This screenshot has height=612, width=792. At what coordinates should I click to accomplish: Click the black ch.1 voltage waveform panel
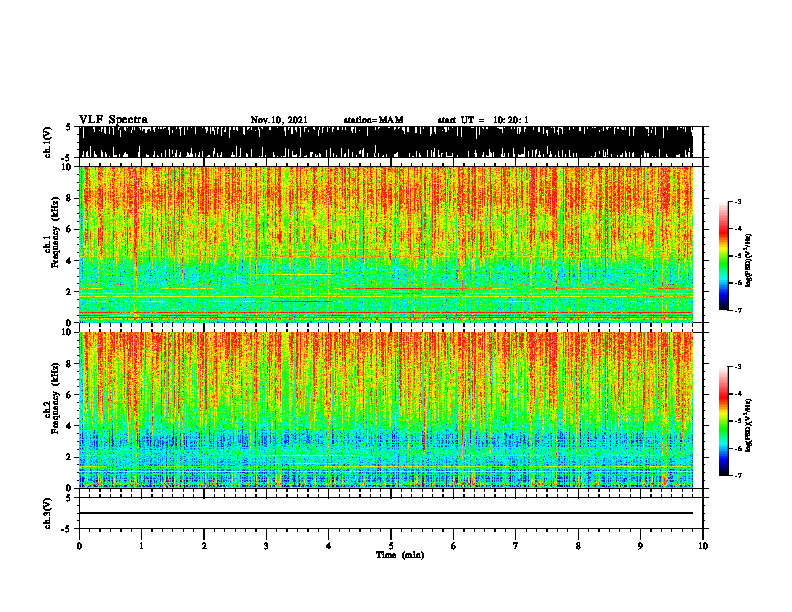[386, 142]
